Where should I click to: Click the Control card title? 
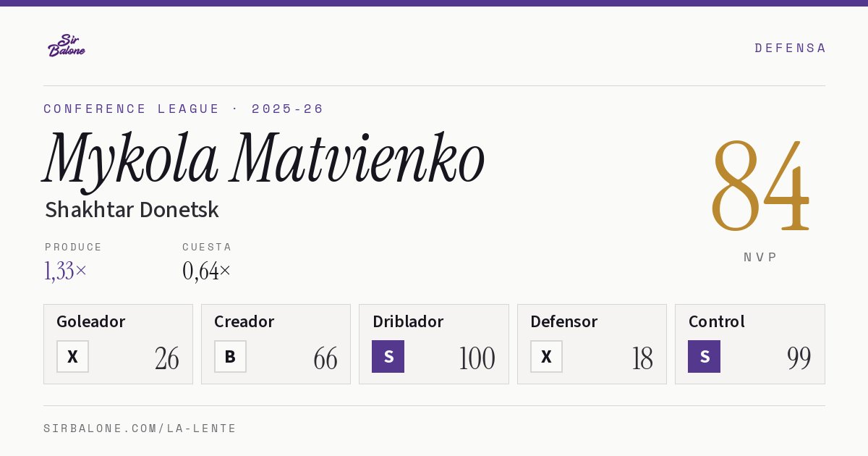point(717,321)
